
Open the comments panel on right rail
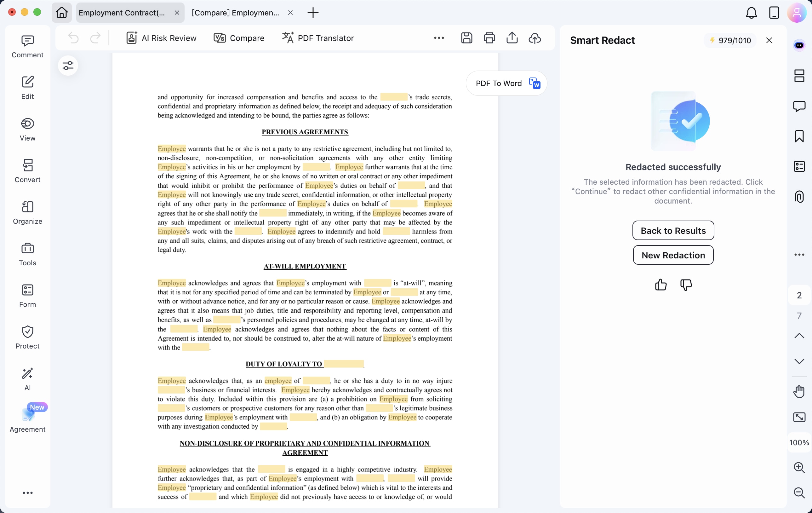[x=799, y=106]
